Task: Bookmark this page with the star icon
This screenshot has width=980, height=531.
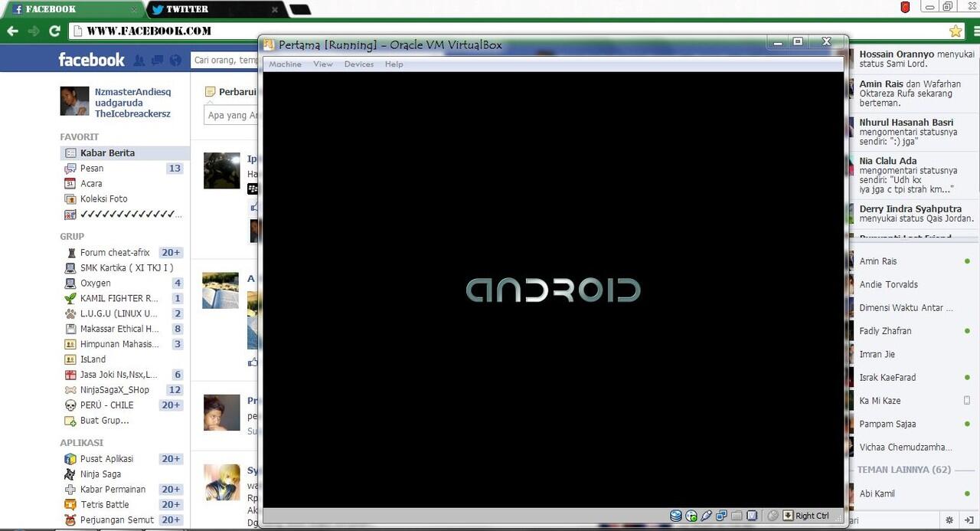Action: coord(955,31)
